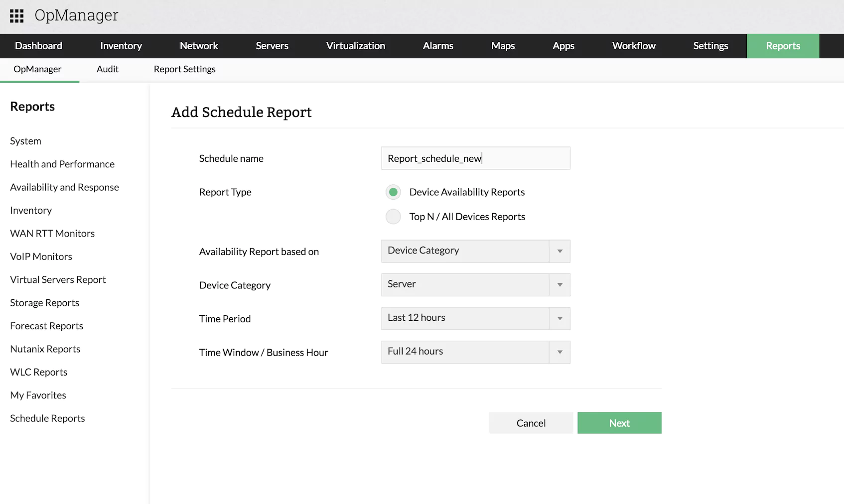Screen dimensions: 844x504
Task: Click the OpManager logo title
Action: (x=76, y=15)
